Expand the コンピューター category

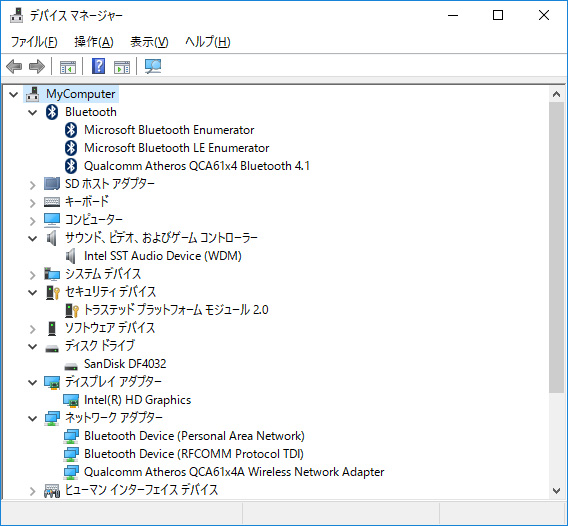33,221
